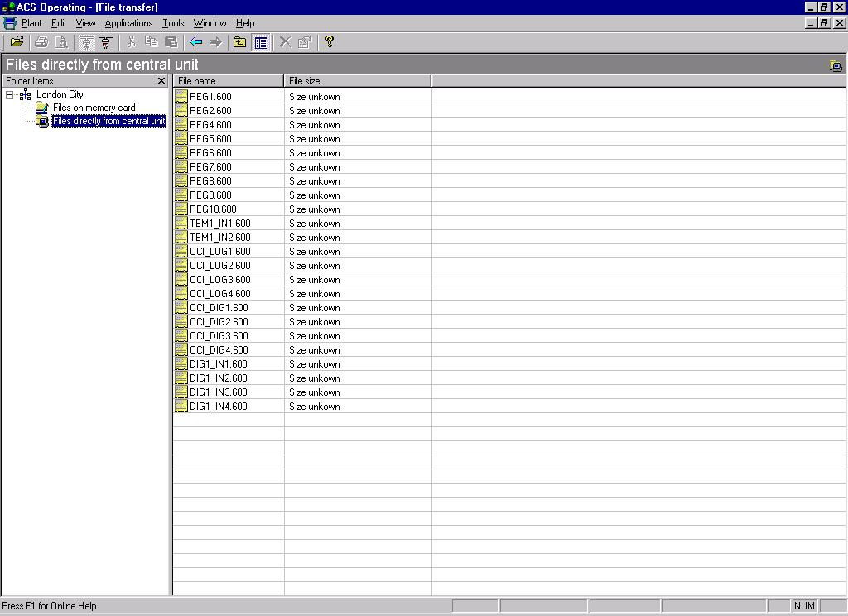848x616 pixels.
Task: Select London City in the folder tree
Action: (x=60, y=94)
